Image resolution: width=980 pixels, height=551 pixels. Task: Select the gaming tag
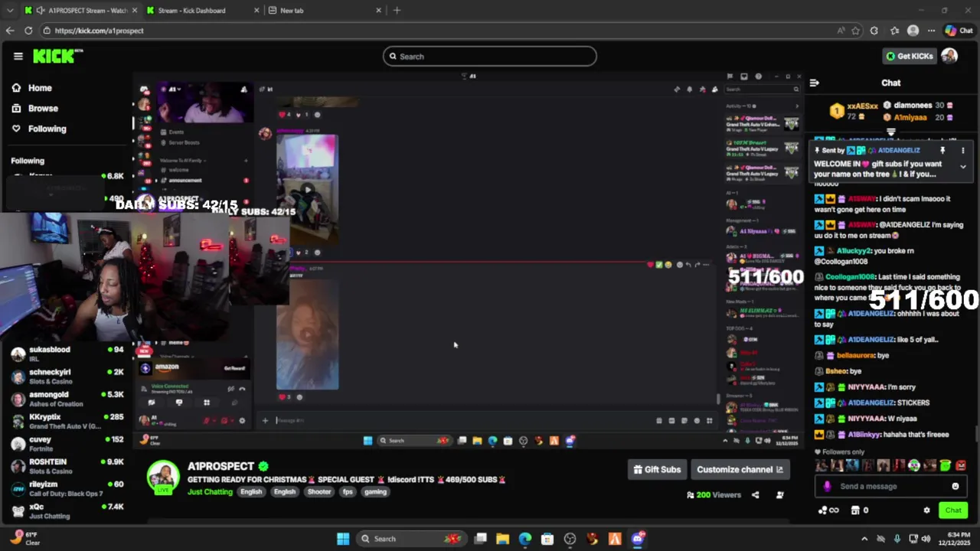pyautogui.click(x=375, y=492)
